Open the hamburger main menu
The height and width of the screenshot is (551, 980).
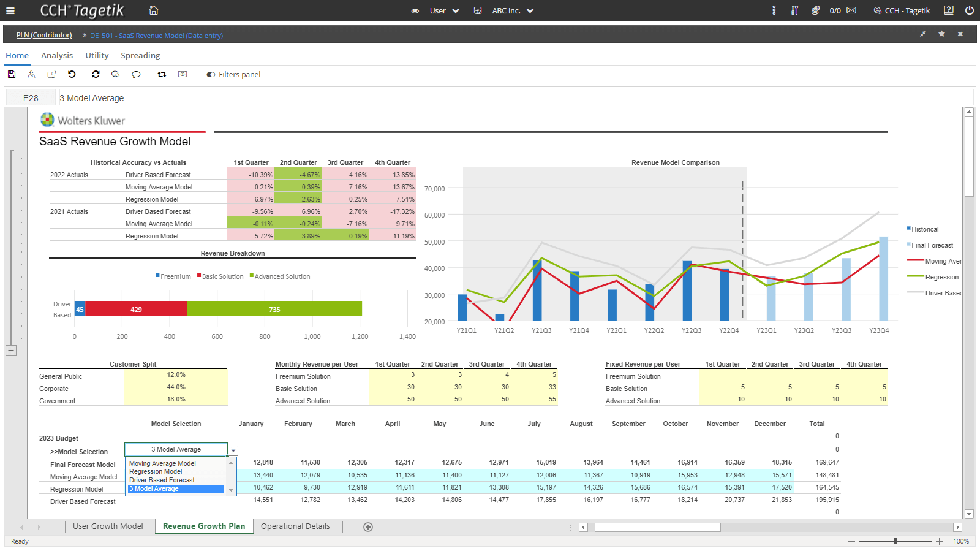click(10, 10)
